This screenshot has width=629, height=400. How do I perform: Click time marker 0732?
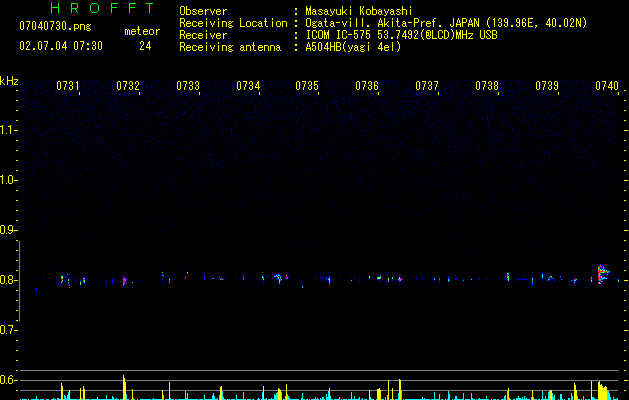[128, 86]
